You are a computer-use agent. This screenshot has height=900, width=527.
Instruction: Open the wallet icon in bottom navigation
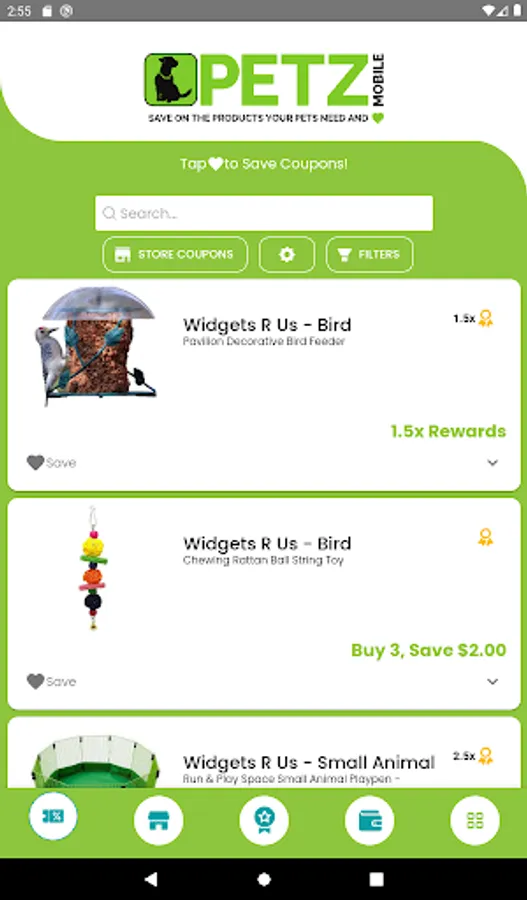[370, 820]
